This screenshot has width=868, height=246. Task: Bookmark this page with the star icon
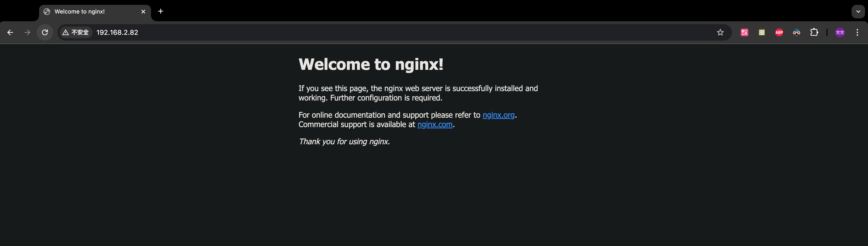click(720, 32)
